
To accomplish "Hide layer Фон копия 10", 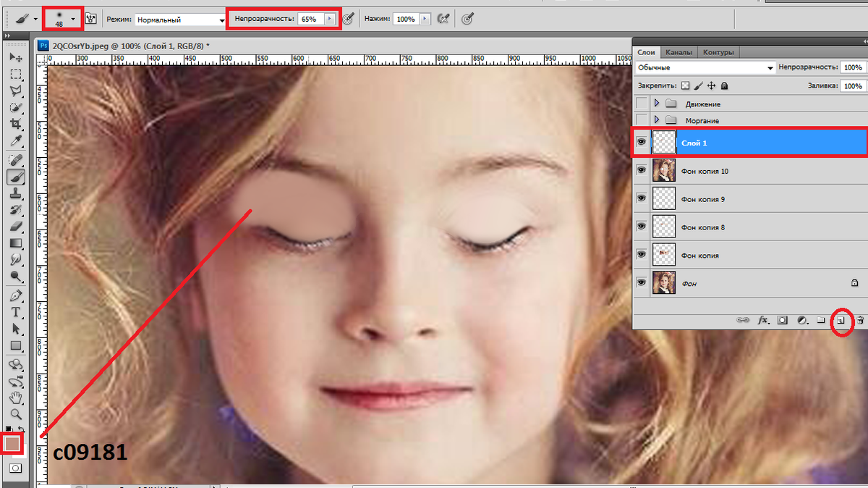I will pyautogui.click(x=641, y=171).
